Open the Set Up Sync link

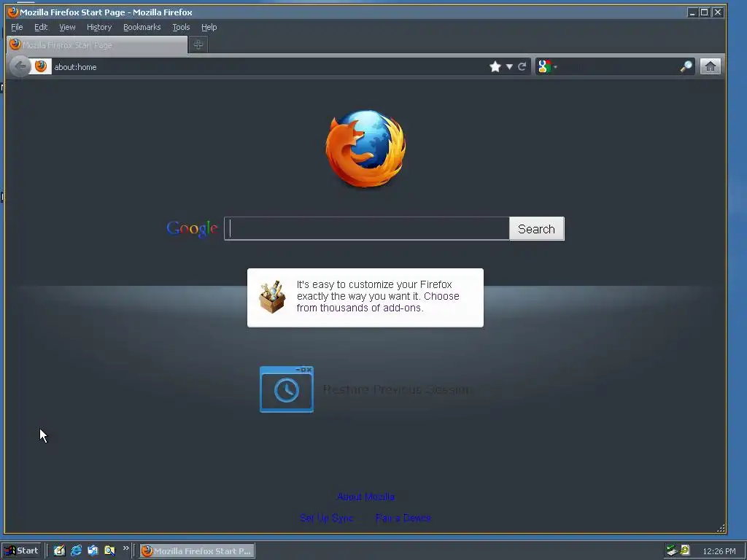coord(326,518)
